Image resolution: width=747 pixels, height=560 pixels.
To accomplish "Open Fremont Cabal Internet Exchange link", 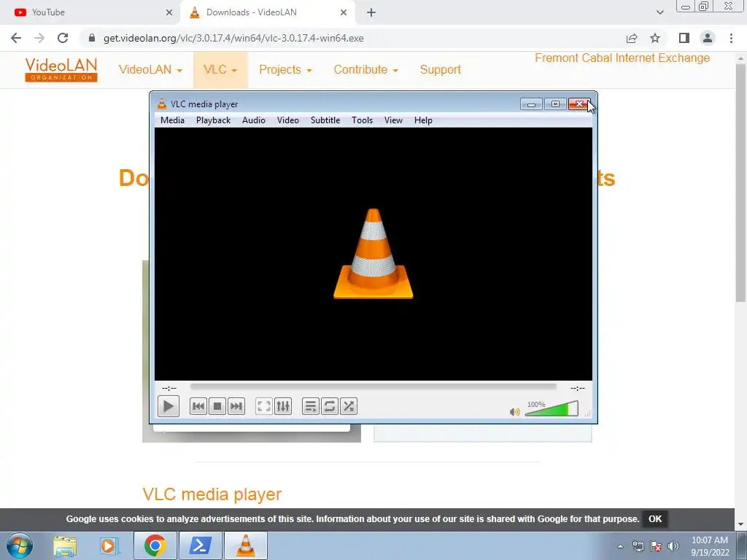I will 622,58.
